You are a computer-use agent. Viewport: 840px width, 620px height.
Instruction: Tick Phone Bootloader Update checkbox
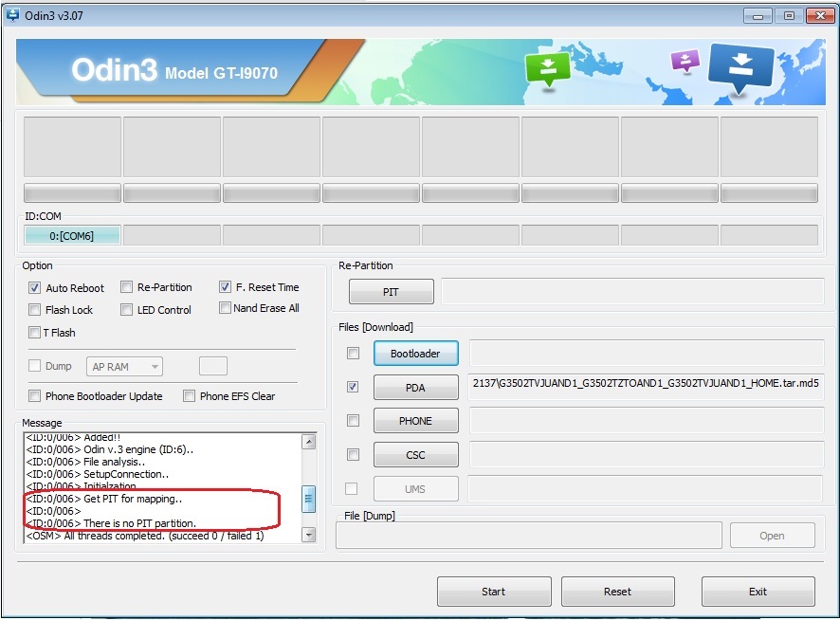point(34,396)
